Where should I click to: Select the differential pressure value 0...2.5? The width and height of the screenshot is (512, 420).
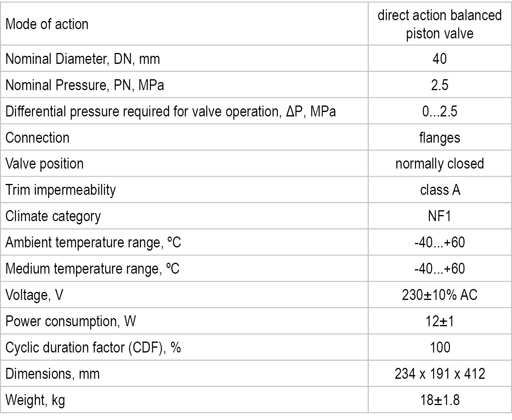440,111
